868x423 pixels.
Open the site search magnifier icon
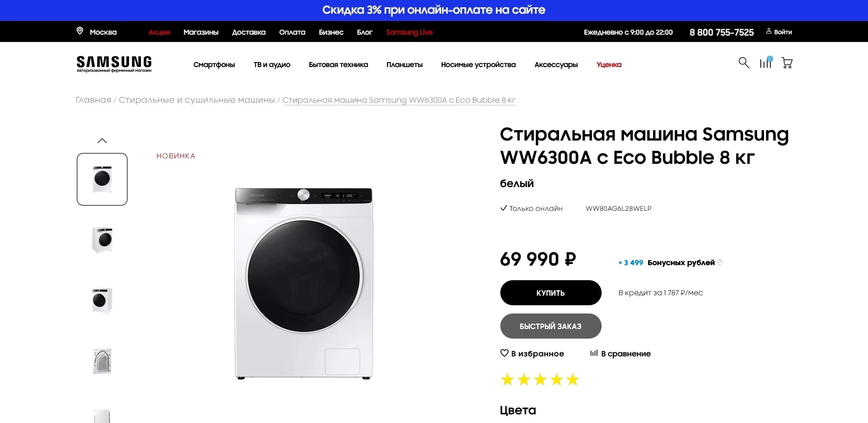pyautogui.click(x=743, y=63)
